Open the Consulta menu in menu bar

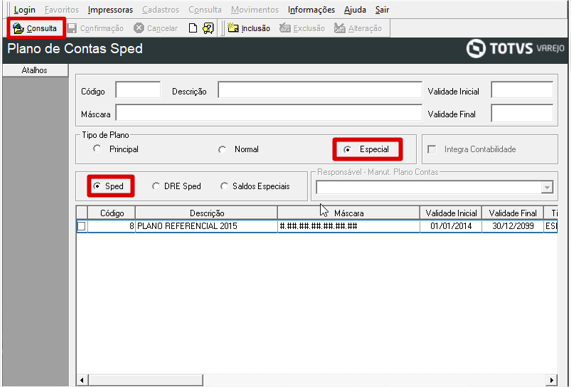[205, 10]
